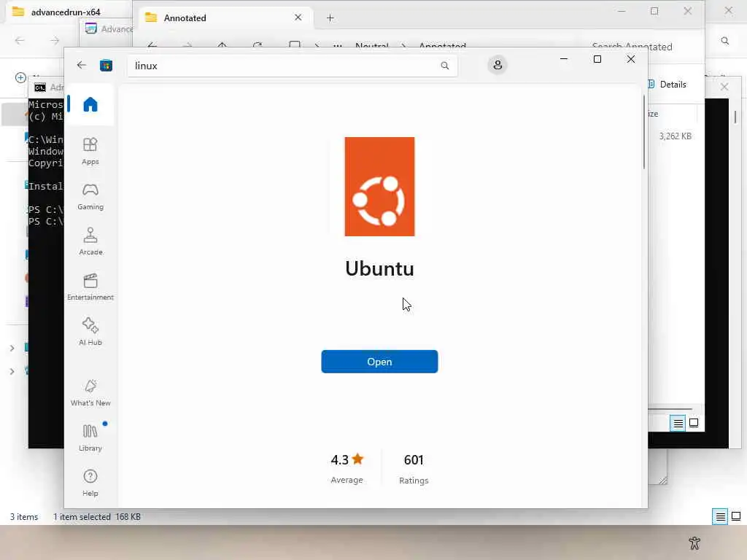Expand the second collapsed navigation tree item
Image resolution: width=747 pixels, height=560 pixels.
point(12,371)
